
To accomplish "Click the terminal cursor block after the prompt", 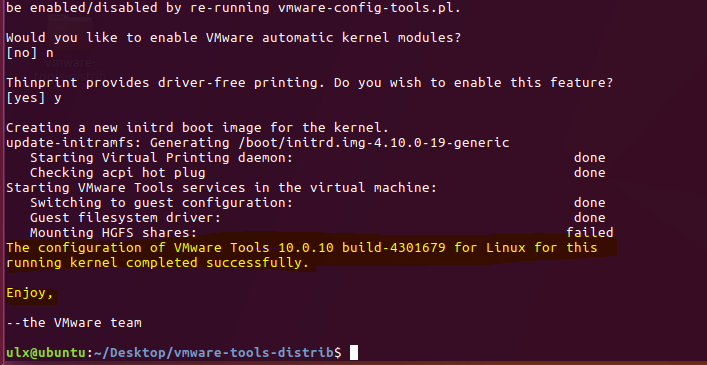I will (x=354, y=353).
